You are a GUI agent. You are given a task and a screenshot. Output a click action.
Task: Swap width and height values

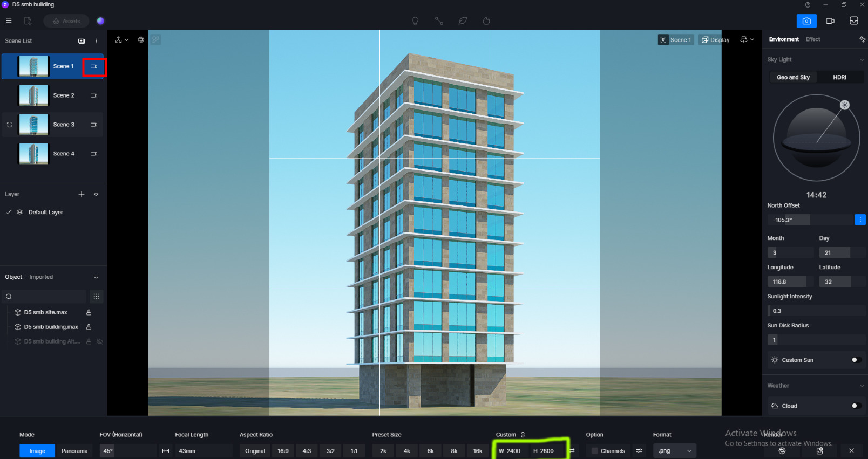tap(572, 451)
